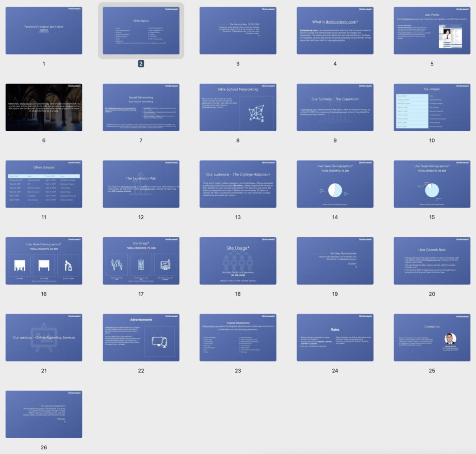Select the Rates slide thumbnail
The height and width of the screenshot is (454, 476).
[335, 338]
